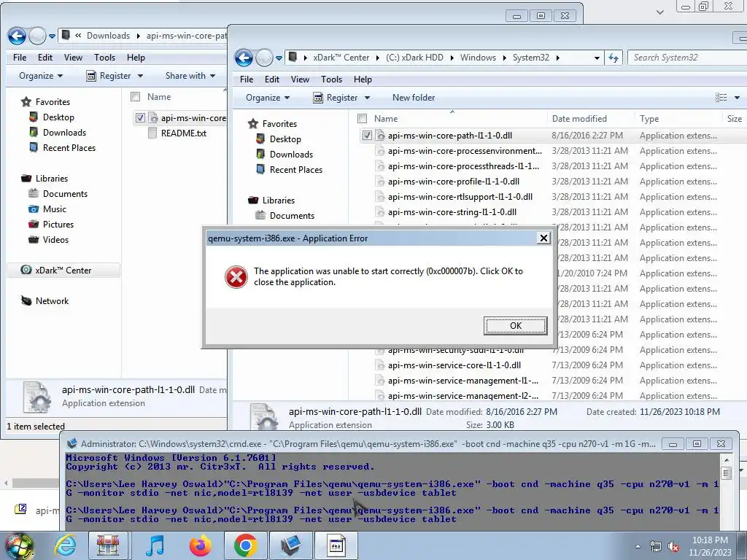Open Recent Places in System32 sidebar
The image size is (747, 560).
(296, 169)
